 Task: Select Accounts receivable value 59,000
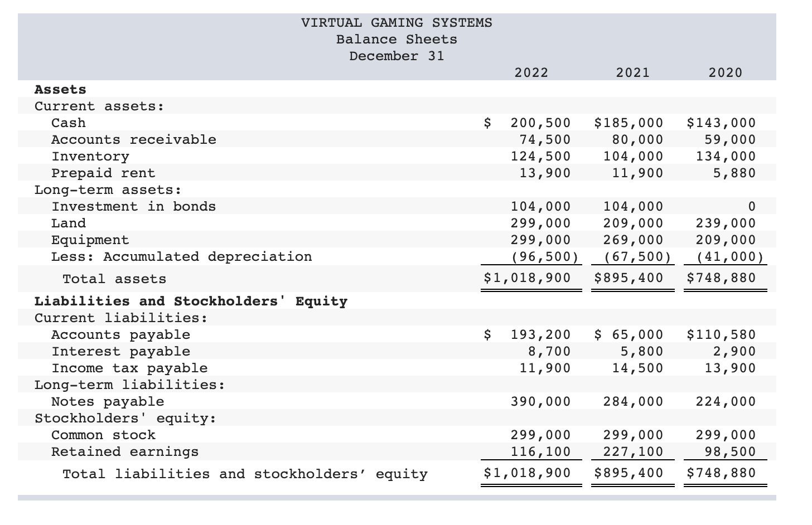tap(731, 140)
